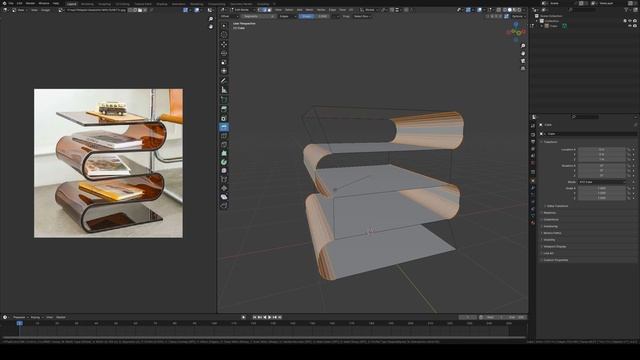Select the active Bevel tool
This screenshot has height=360, width=640.
click(x=224, y=127)
